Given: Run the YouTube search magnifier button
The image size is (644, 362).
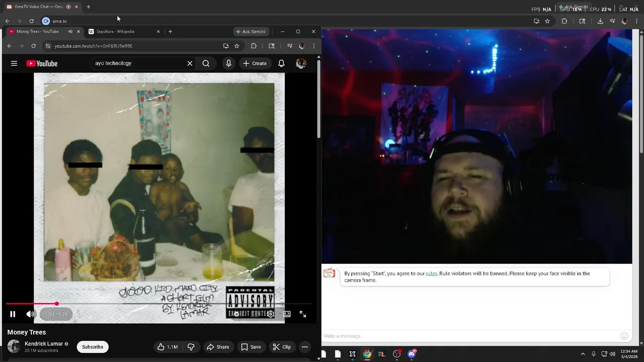Looking at the screenshot, I should (206, 63).
